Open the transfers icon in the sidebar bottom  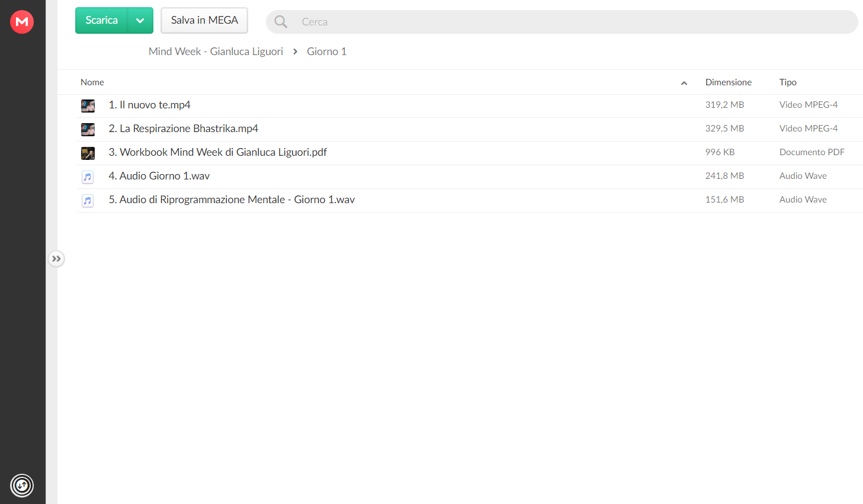click(22, 486)
